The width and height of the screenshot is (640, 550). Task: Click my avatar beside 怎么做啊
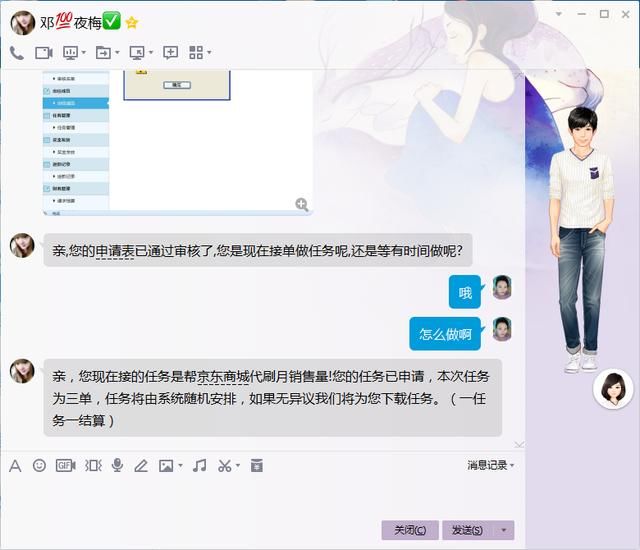click(x=502, y=329)
